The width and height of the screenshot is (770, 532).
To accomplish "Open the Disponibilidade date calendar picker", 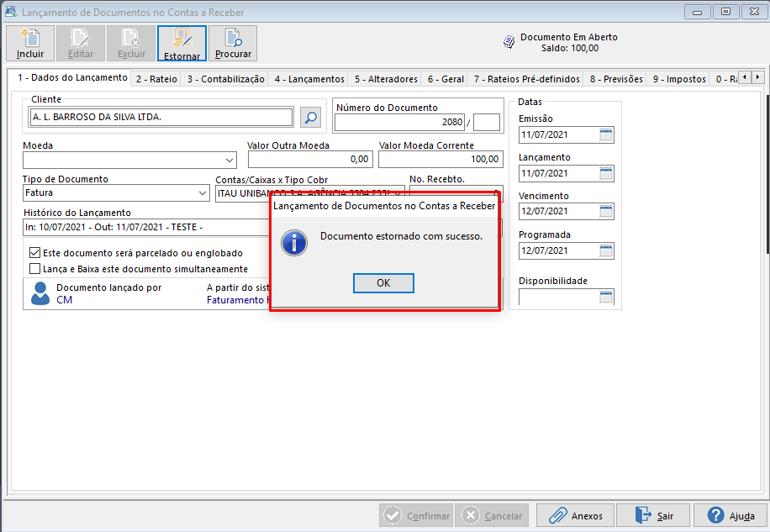I will [606, 297].
